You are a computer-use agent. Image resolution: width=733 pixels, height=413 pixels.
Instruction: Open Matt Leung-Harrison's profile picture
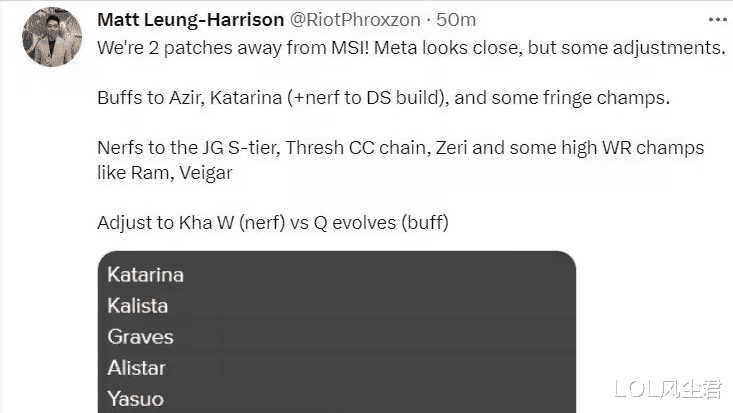52,37
